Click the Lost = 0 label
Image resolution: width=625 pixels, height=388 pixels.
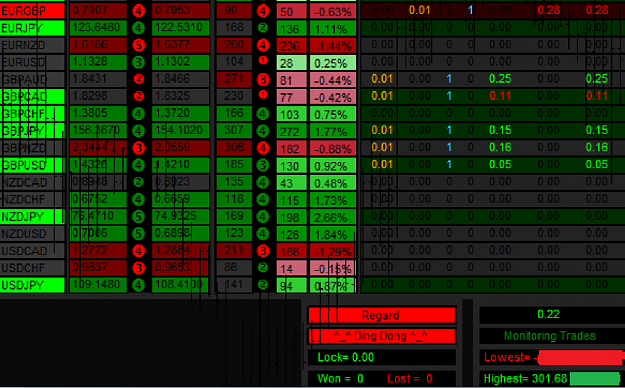tap(410, 378)
